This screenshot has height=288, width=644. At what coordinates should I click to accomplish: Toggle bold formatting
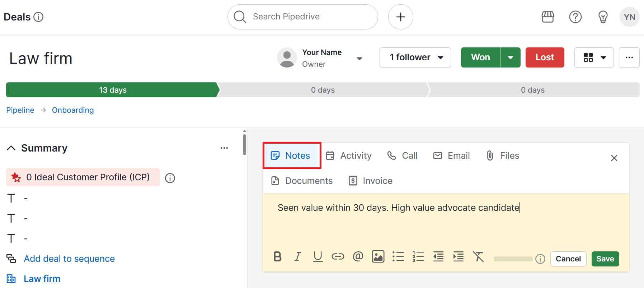tap(277, 256)
